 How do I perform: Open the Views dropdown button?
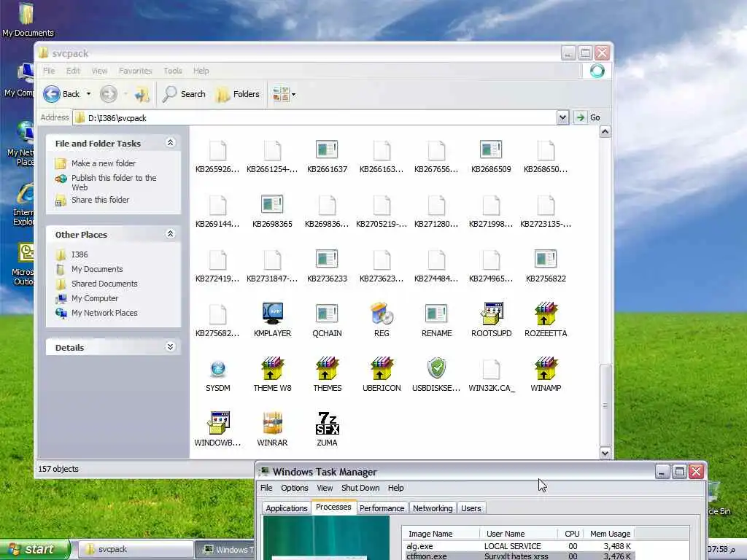tap(284, 94)
